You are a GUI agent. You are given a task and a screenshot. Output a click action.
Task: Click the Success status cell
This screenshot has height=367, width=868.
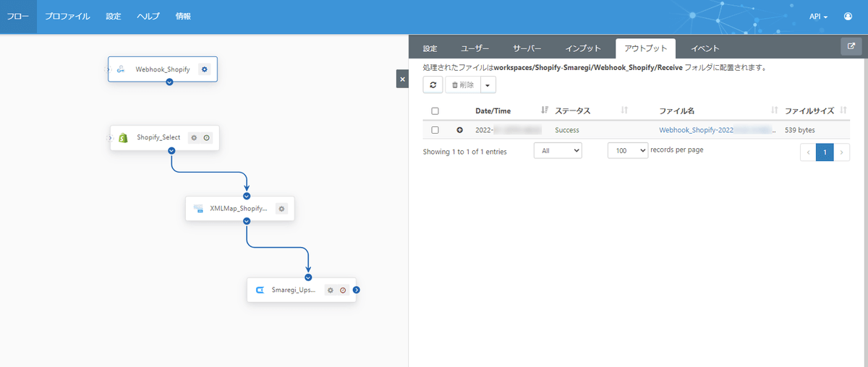(x=567, y=130)
